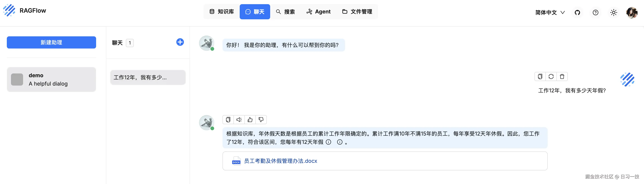Switch to the 知识库 tab
This screenshot has height=184, width=644.
pos(222,12)
